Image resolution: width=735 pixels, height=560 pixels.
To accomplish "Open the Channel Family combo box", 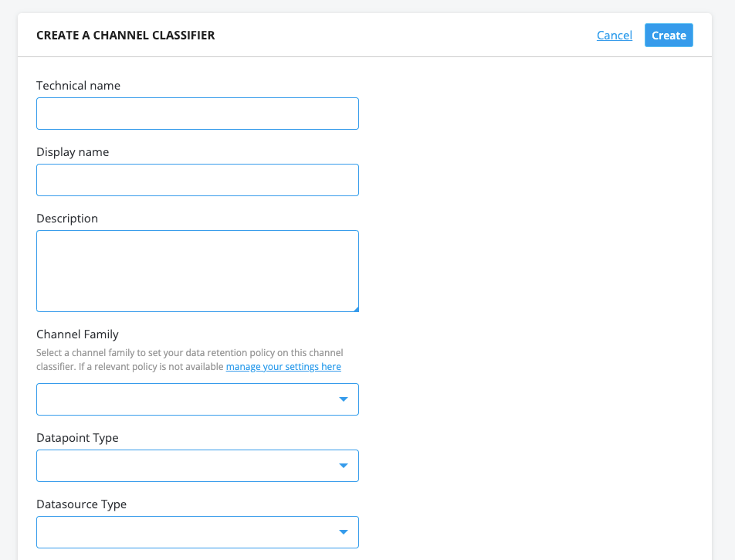I will pos(185,399).
